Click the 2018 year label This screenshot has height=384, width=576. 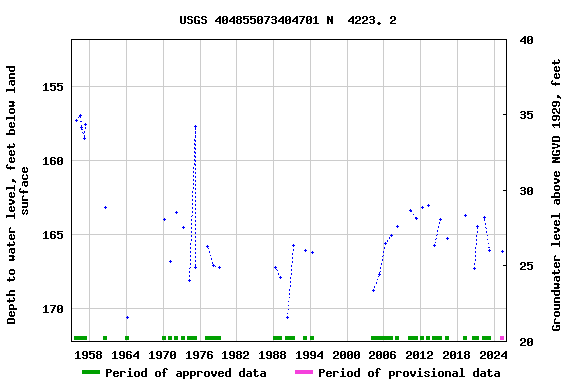tap(456, 355)
